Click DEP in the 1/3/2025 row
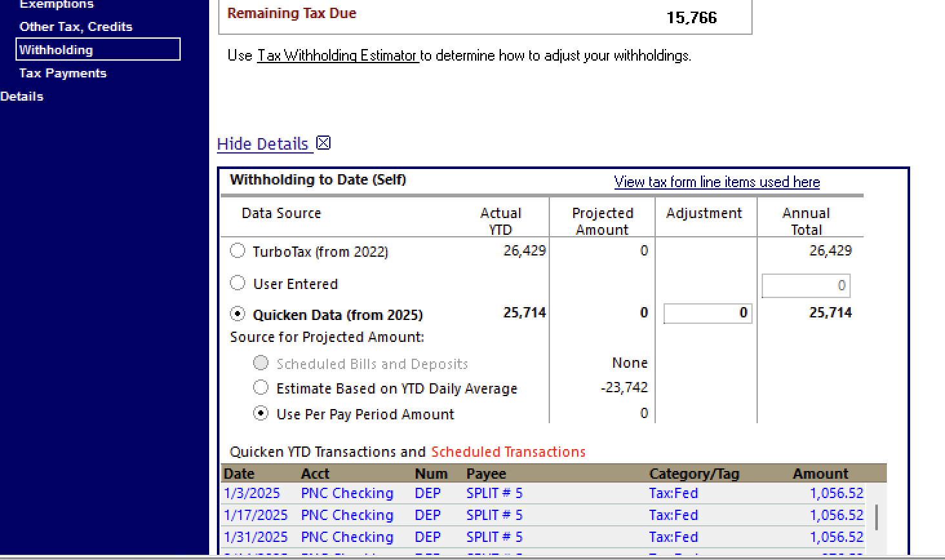Viewport: 945px width, 560px height. point(428,494)
